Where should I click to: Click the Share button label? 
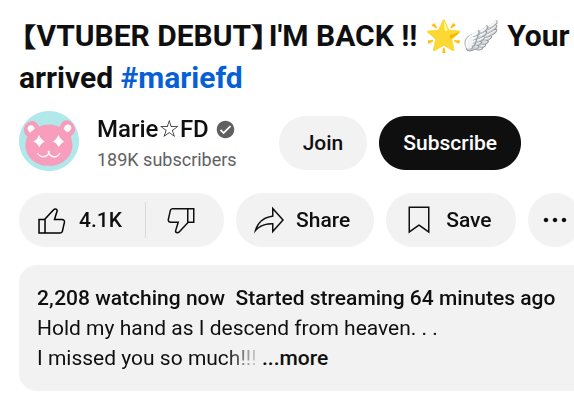[x=323, y=220]
